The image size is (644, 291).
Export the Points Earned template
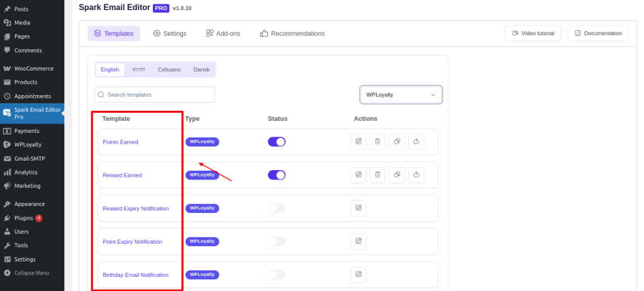coord(416,142)
